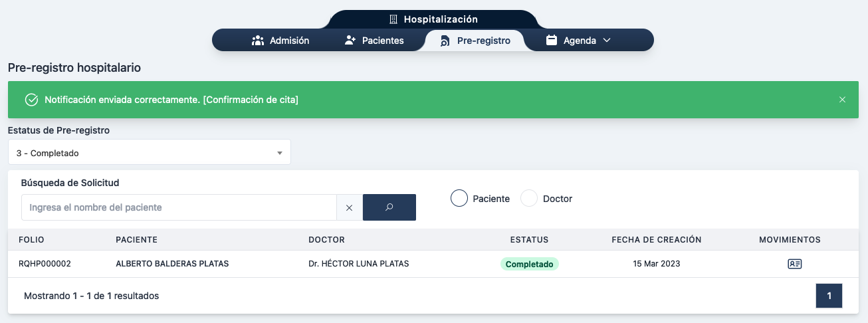The image size is (868, 323).
Task: Click the patient name search input field
Action: click(179, 207)
